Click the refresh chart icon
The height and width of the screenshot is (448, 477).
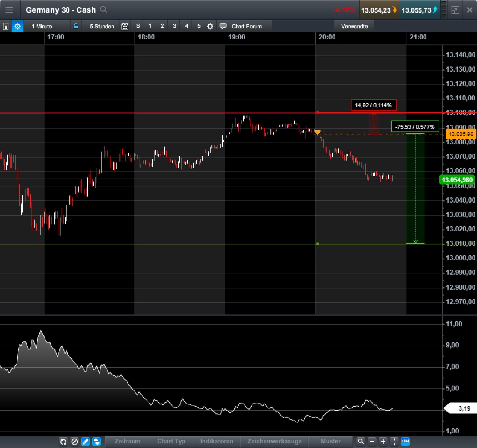click(63, 442)
